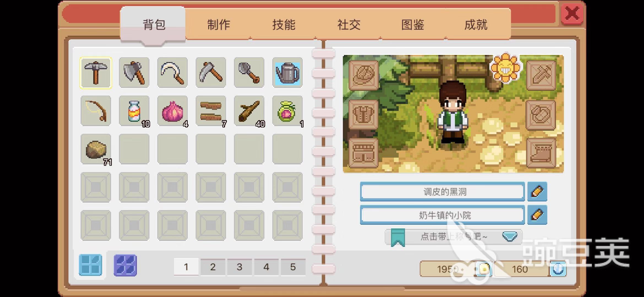Image resolution: width=644 pixels, height=297 pixels.
Task: Open the boots equipment slot
Action: pyautogui.click(x=541, y=153)
